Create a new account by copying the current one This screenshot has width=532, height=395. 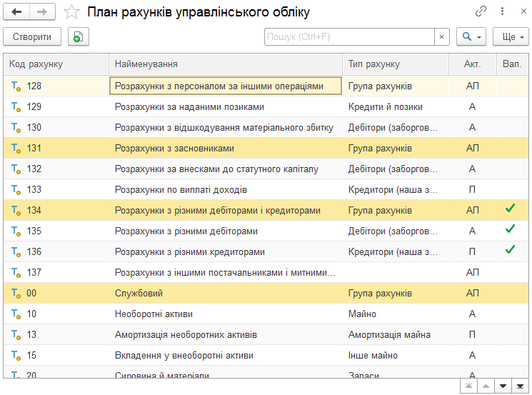[x=79, y=36]
